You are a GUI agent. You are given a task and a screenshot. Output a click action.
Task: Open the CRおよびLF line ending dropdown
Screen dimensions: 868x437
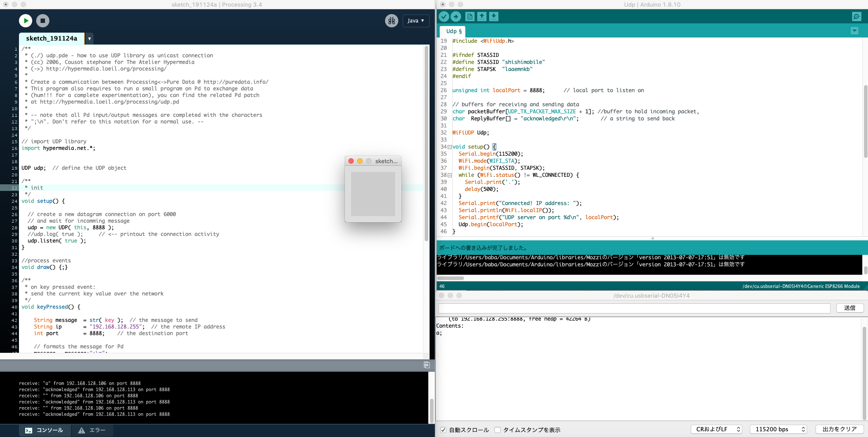coord(716,430)
